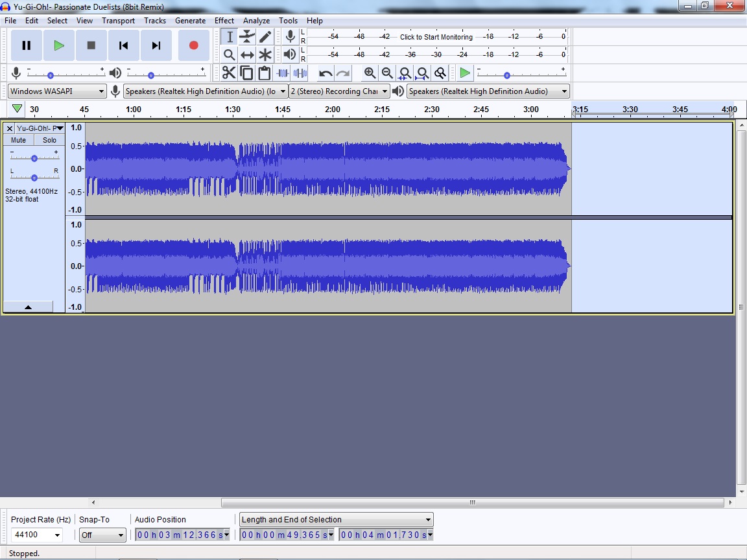Click Start Monitoring in the recording meter

click(x=436, y=37)
